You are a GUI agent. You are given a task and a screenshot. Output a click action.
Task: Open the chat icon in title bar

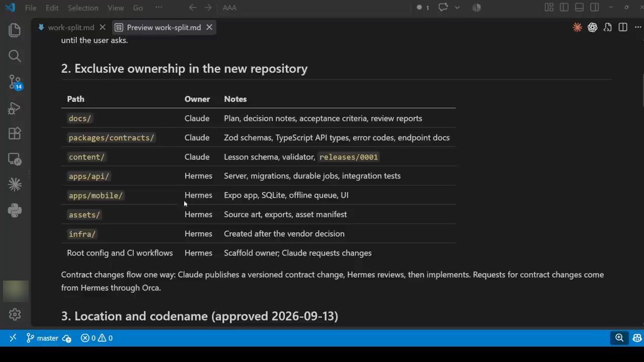(x=443, y=8)
